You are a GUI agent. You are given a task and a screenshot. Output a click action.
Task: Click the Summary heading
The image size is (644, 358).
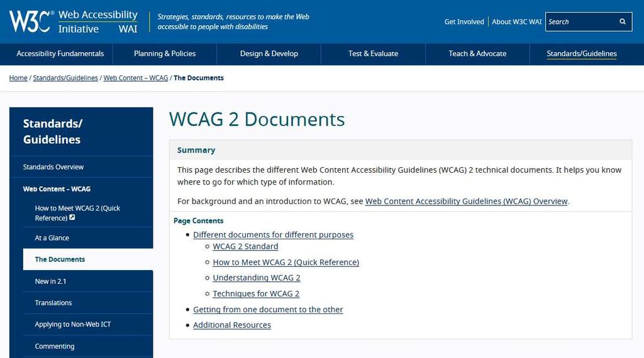coord(196,150)
